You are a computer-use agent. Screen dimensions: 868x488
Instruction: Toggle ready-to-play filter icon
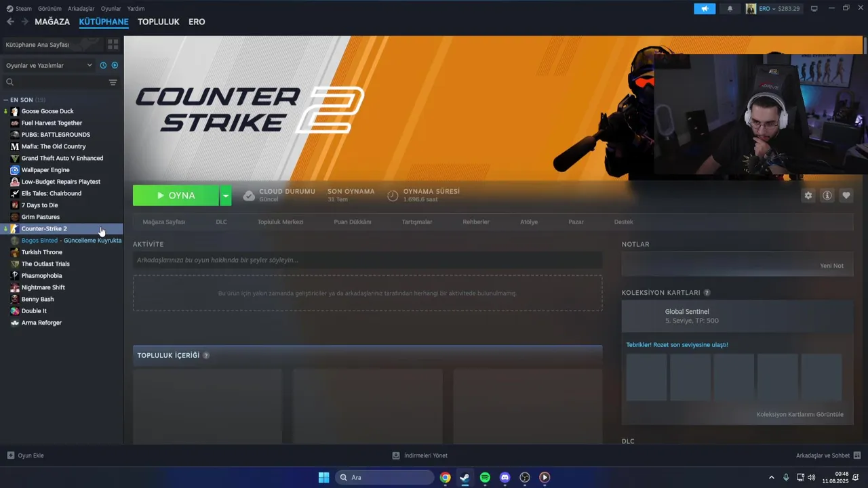[115, 65]
